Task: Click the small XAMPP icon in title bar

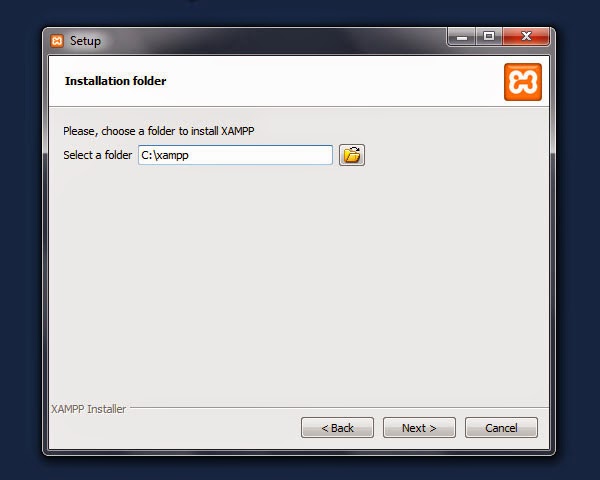Action: tap(57, 41)
